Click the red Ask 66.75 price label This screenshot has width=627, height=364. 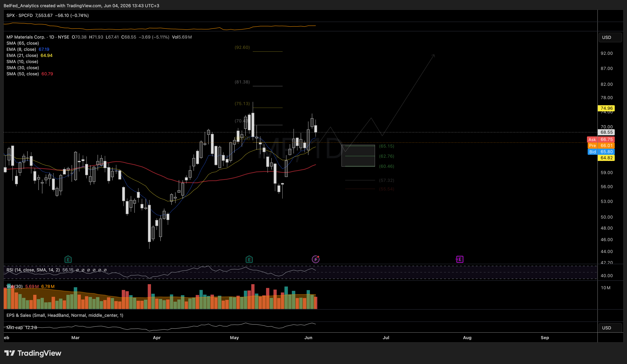click(x=601, y=139)
